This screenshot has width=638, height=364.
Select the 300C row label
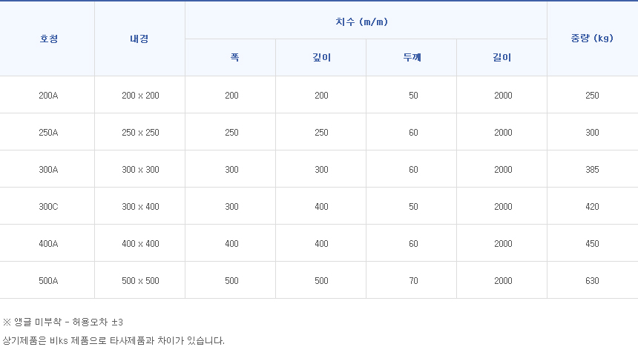click(x=48, y=207)
